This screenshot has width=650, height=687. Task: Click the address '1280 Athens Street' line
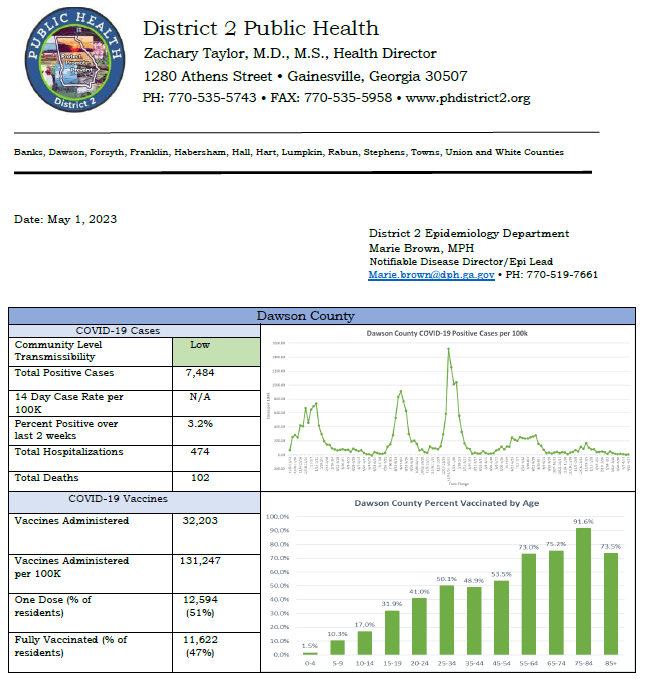305,76
